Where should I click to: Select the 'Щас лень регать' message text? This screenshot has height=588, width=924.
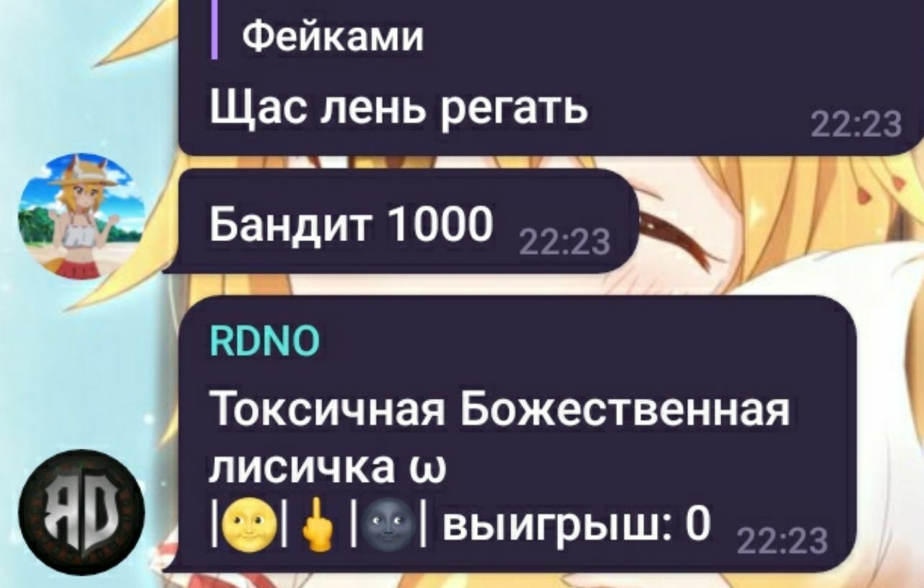coord(400,109)
